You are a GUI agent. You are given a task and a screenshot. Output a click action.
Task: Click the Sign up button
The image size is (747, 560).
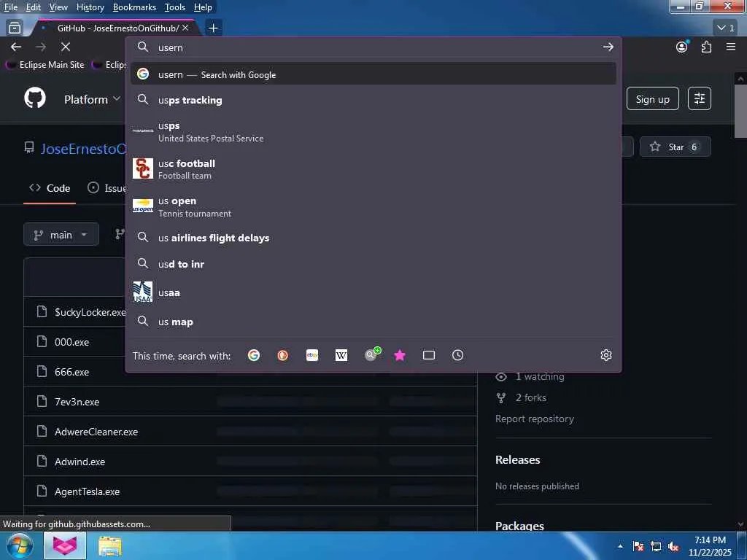(652, 99)
